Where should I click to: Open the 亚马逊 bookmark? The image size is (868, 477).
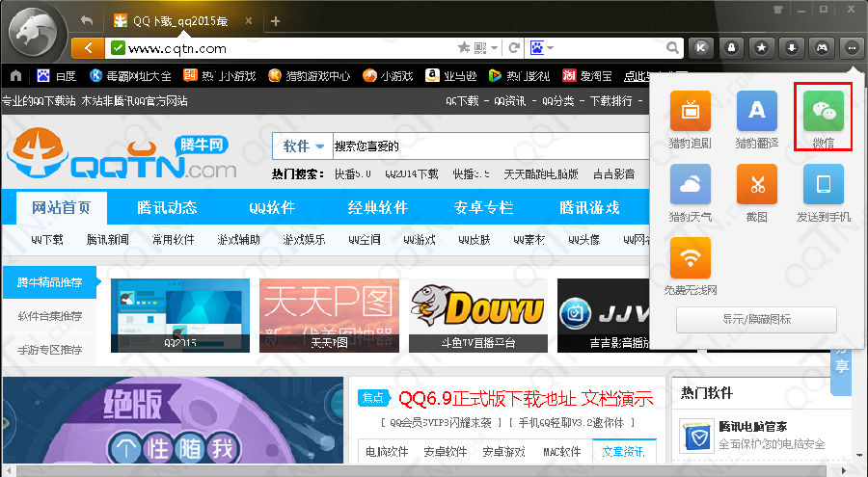pos(451,76)
